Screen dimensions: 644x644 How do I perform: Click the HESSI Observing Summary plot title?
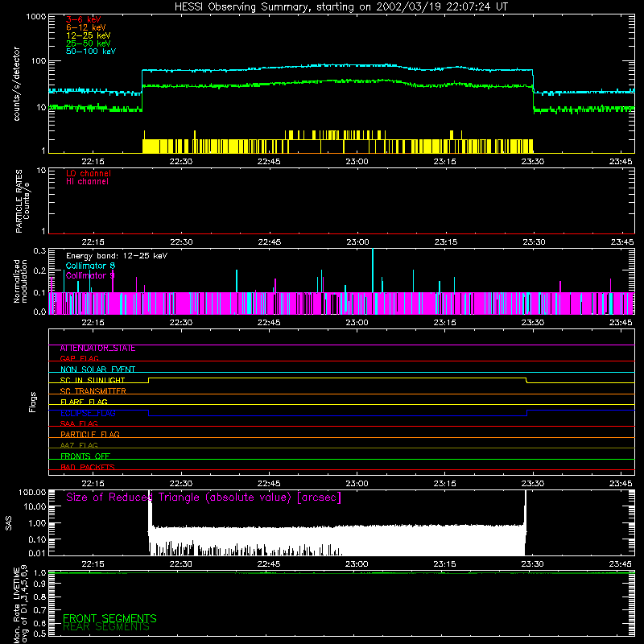click(341, 7)
